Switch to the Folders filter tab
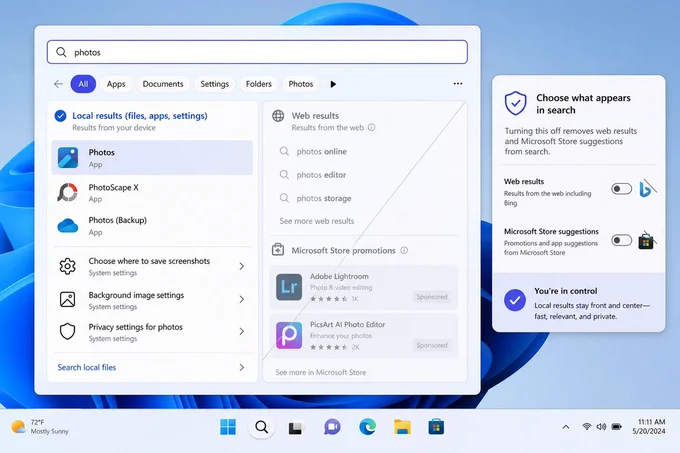This screenshot has height=453, width=680. coord(258,84)
